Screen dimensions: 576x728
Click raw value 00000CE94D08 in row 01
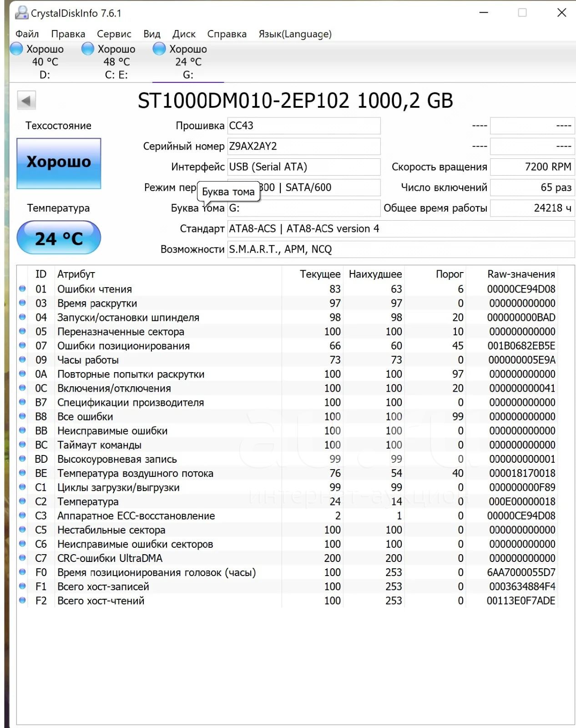pos(521,289)
